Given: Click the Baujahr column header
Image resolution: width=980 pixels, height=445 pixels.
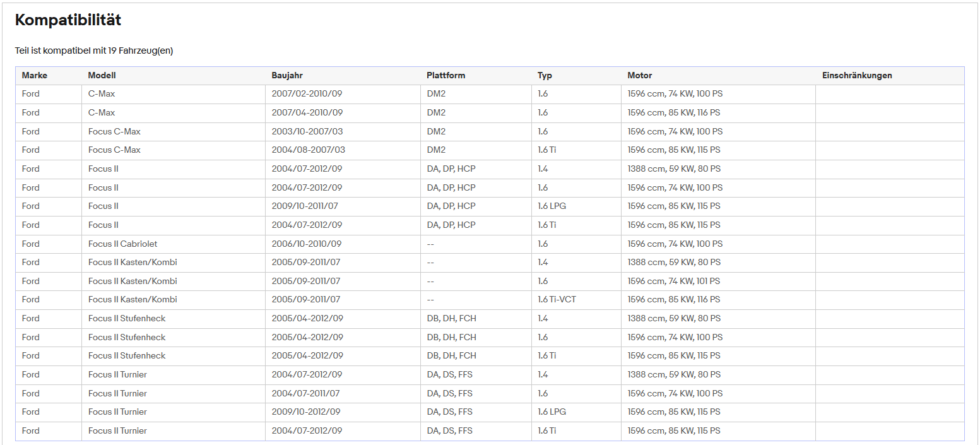Looking at the screenshot, I should [x=288, y=76].
